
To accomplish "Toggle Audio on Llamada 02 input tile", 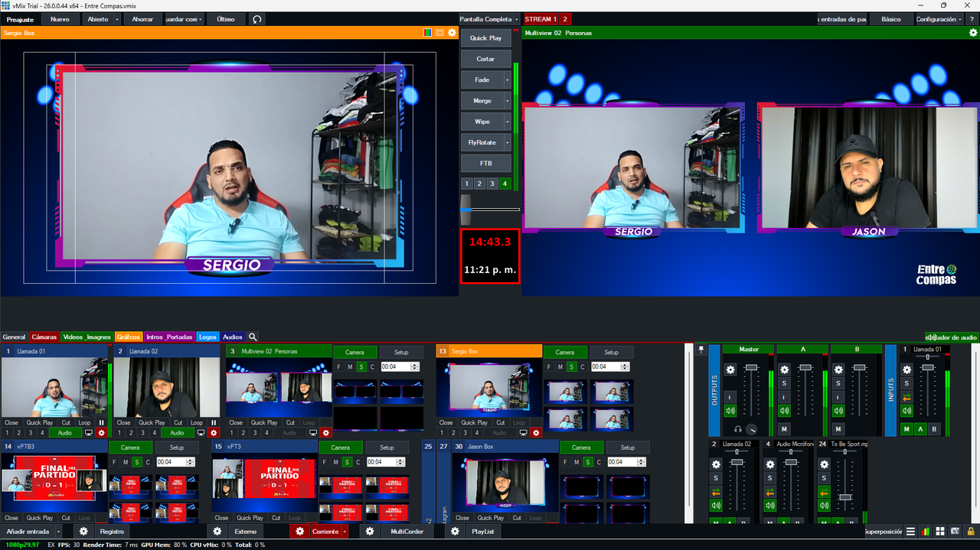I will coord(177,433).
